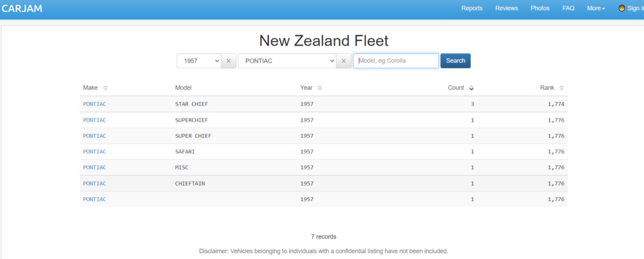The height and width of the screenshot is (259, 644).
Task: Select the MISC model cell
Action: 182,168
